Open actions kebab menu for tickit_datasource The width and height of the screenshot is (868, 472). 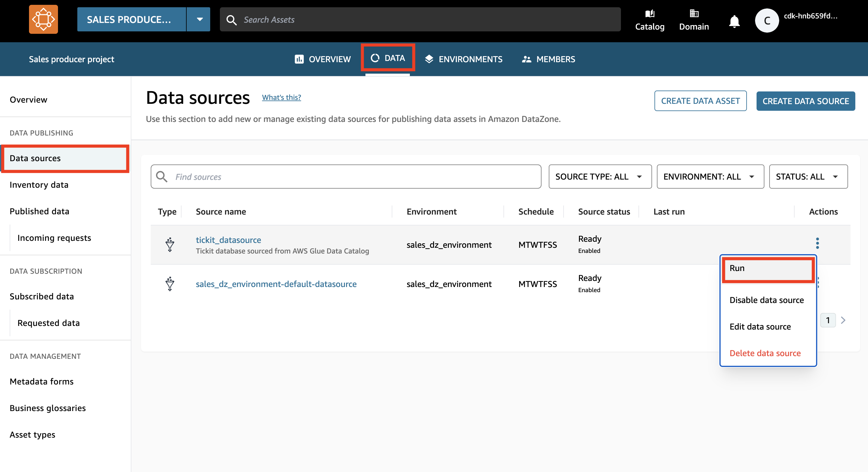pos(817,243)
